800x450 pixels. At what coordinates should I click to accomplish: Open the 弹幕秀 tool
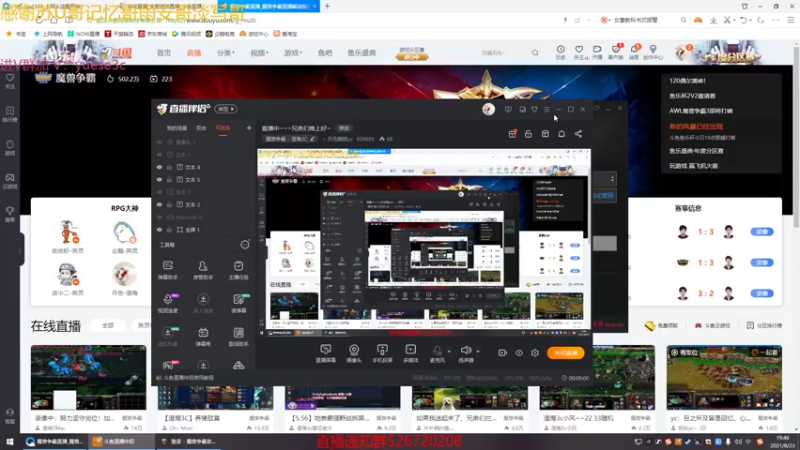click(203, 337)
